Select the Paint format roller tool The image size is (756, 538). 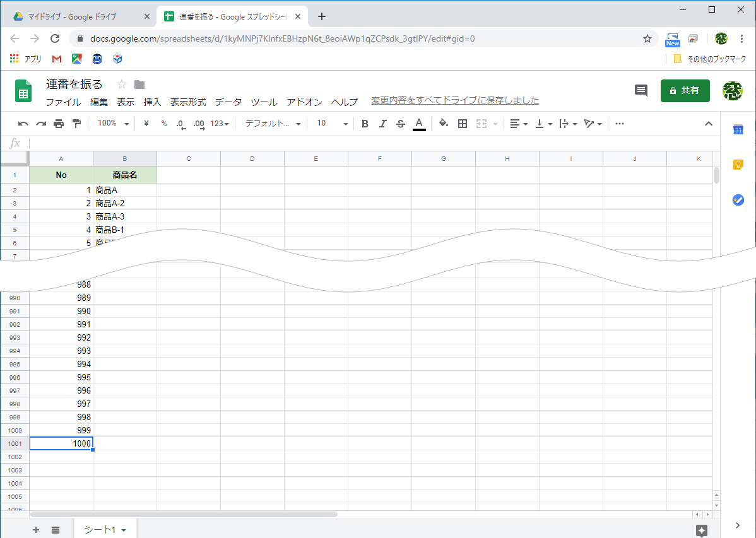[76, 124]
